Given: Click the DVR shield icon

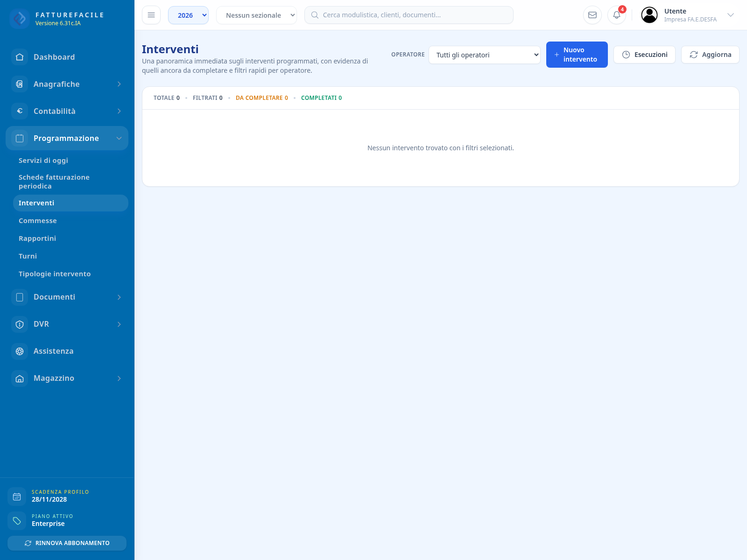Looking at the screenshot, I should point(20,324).
